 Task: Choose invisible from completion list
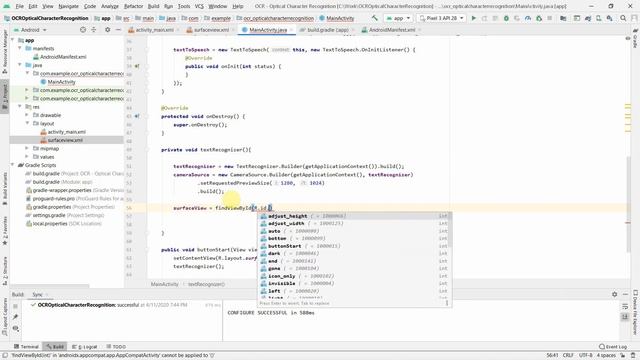(x=354, y=283)
